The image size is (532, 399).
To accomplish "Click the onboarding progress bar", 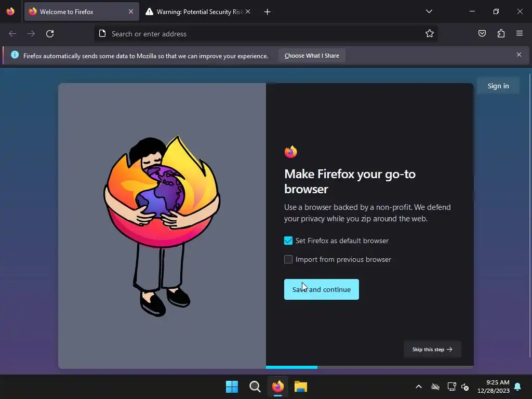I will (369, 367).
